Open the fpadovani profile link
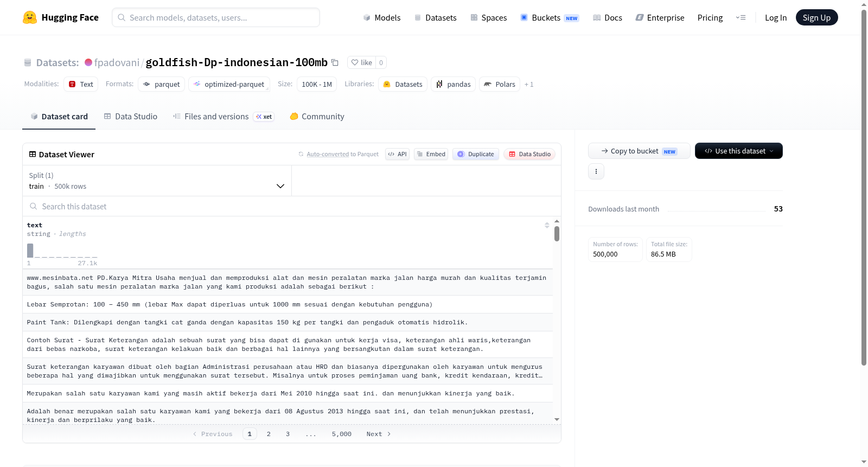The width and height of the screenshot is (868, 467). click(x=117, y=62)
